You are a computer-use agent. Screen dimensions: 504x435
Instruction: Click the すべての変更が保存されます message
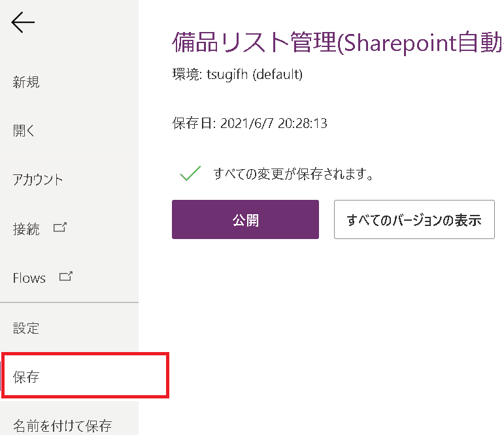click(x=293, y=174)
